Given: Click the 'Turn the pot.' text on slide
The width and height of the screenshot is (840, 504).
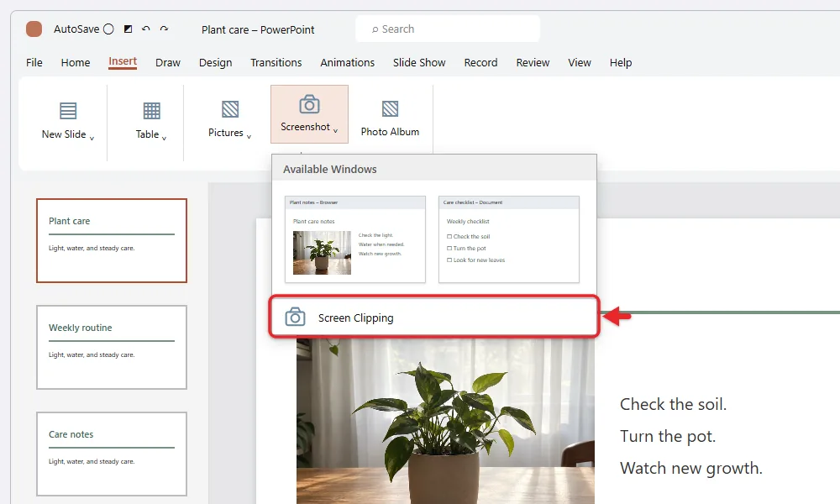Looking at the screenshot, I should coord(668,436).
